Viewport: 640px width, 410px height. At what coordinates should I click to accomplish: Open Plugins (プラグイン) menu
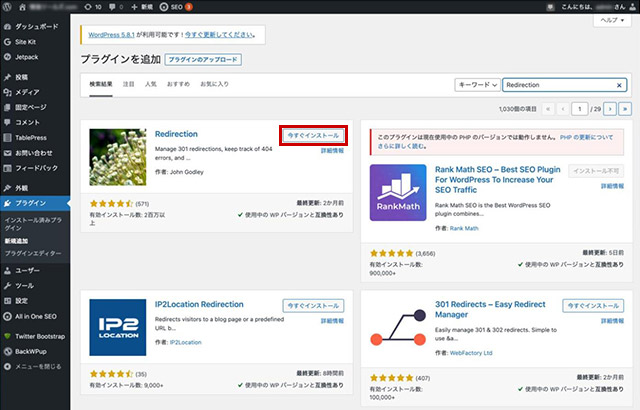pos(35,203)
